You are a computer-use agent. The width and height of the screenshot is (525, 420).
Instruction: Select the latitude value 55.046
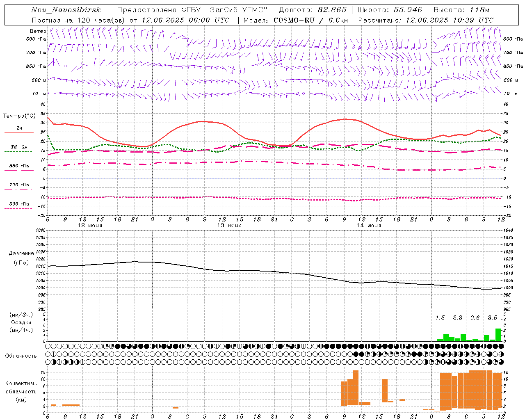pyautogui.click(x=408, y=10)
